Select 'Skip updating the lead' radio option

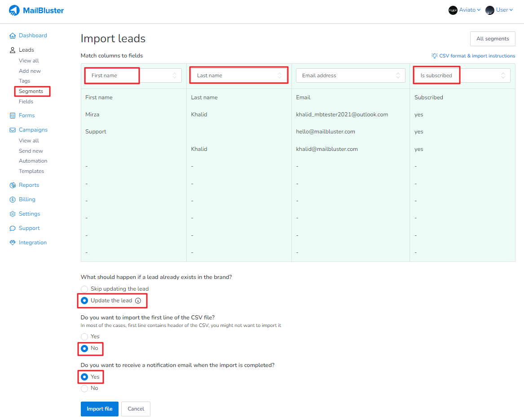(84, 289)
